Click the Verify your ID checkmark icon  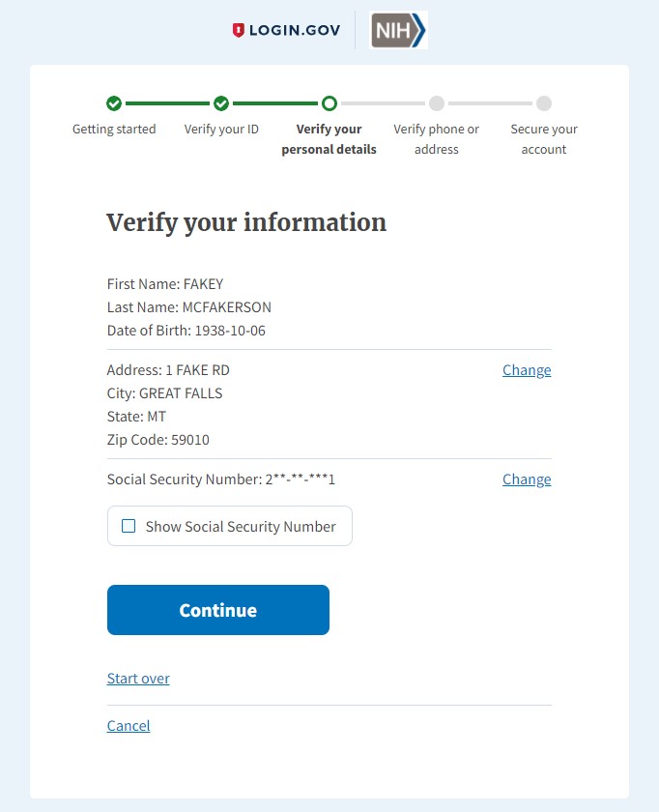[x=221, y=102]
